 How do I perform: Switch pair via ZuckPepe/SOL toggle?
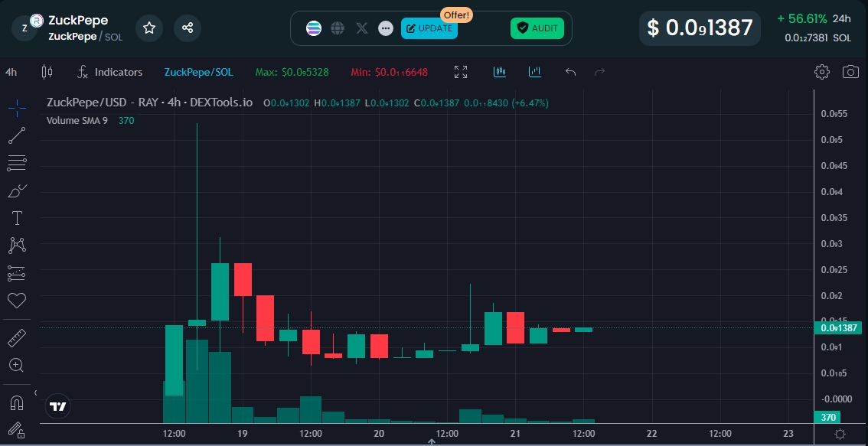tap(199, 72)
